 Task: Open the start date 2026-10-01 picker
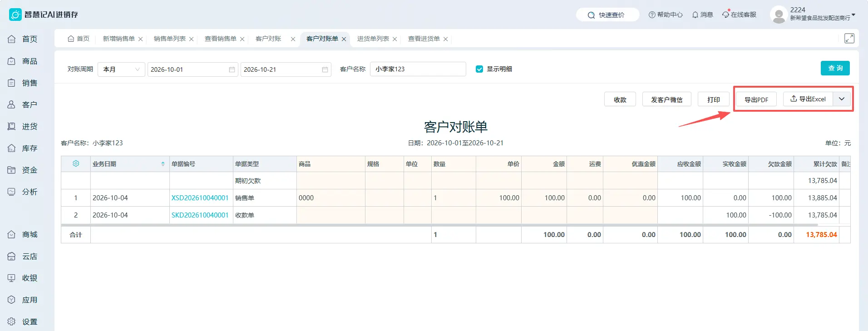(192, 69)
